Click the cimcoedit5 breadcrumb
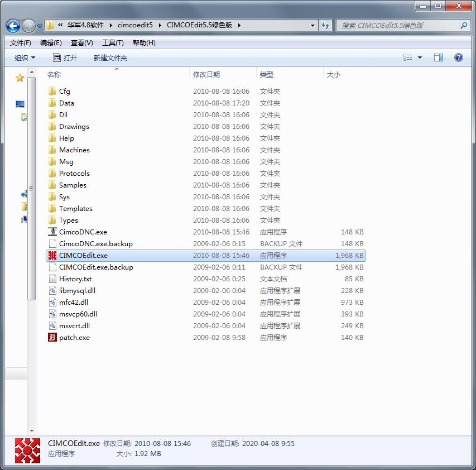Image resolution: width=476 pixels, height=470 pixels. [135, 25]
